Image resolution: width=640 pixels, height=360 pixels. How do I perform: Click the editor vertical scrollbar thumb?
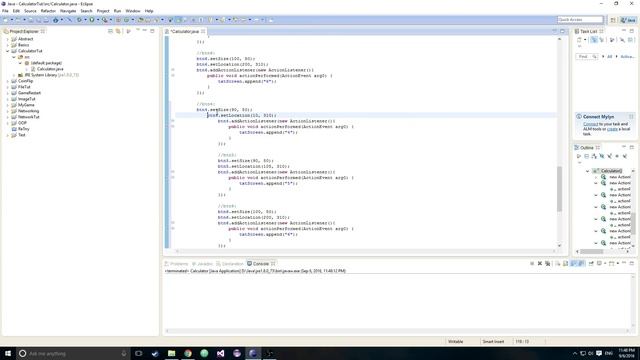(x=559, y=189)
